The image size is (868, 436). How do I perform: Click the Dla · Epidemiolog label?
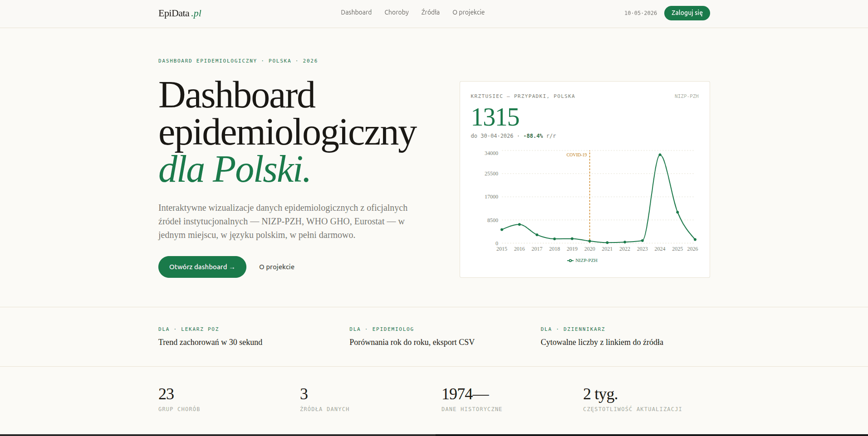[382, 329]
